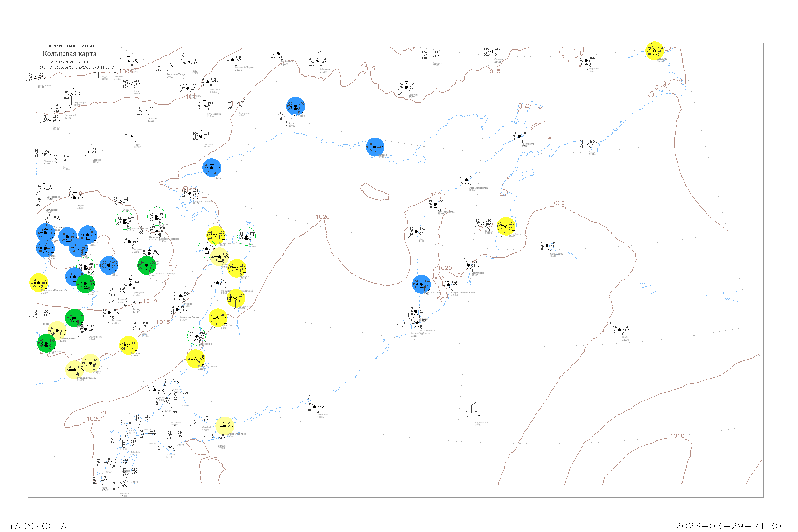This screenshot has width=798, height=532.
Task: Click the 2026-03-29-21:30 timestamp text
Action: (x=728, y=526)
